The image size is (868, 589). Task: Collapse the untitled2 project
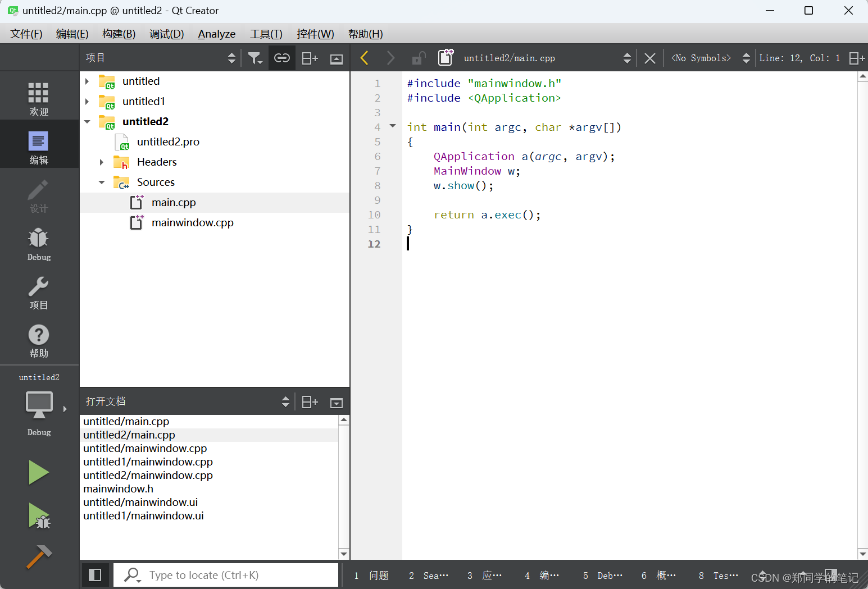(87, 122)
